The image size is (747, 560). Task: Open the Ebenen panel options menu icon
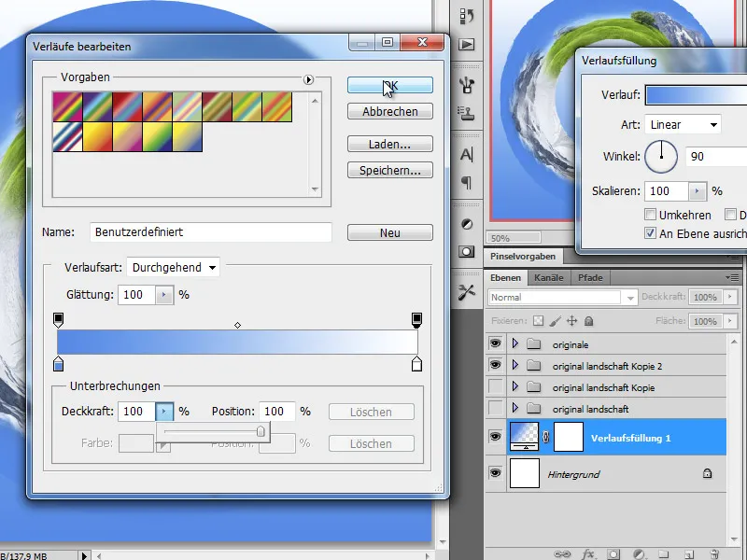732,277
